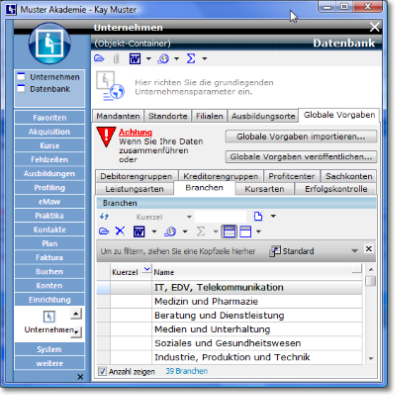The image size is (395, 395).
Task: Expand the Standard layout dropdown arrow
Action: (x=354, y=251)
